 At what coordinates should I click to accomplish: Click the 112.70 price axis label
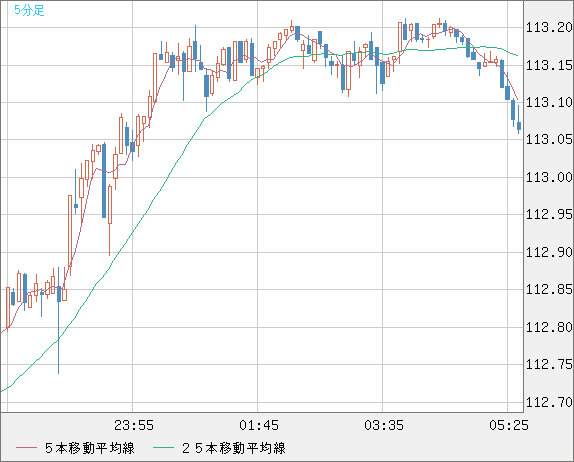[549, 402]
